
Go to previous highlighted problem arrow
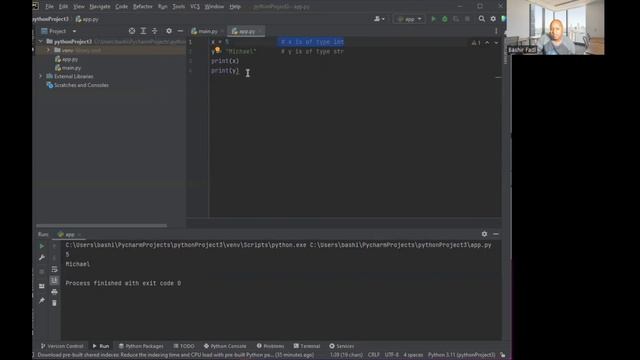click(x=487, y=42)
